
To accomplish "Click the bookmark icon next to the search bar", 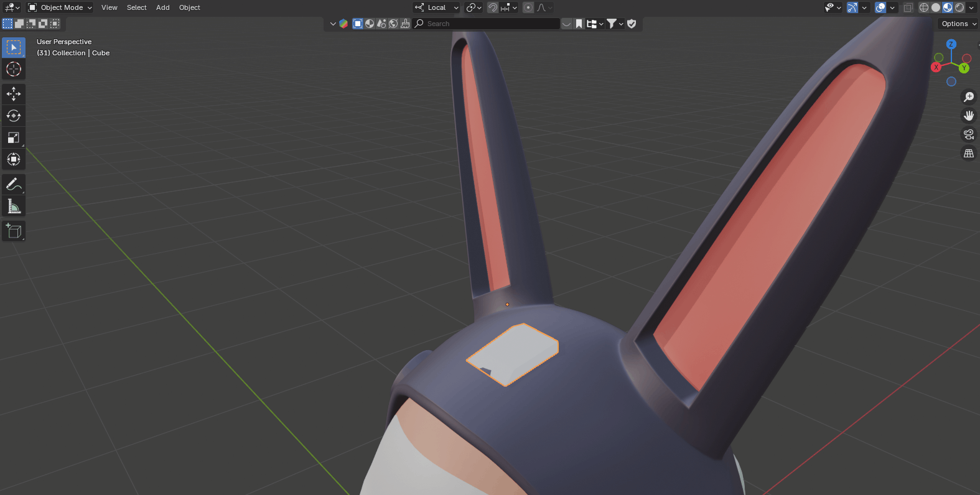I will click(x=579, y=24).
